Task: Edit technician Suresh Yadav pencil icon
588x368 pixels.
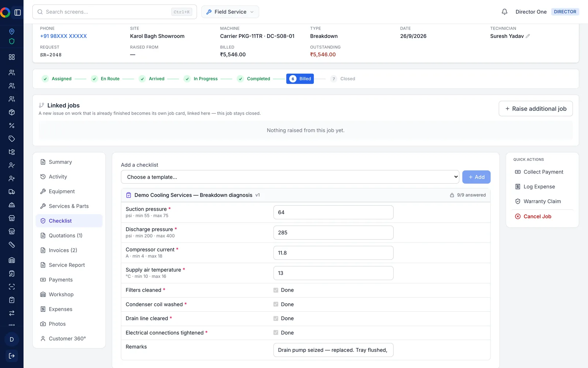Action: click(528, 36)
